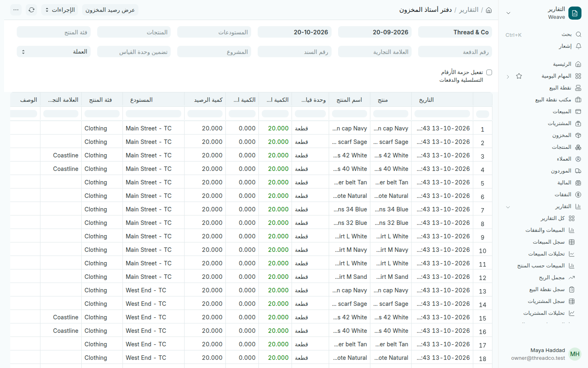
Task: Click the المشتريات shopping bag icon
Action: 578,123
